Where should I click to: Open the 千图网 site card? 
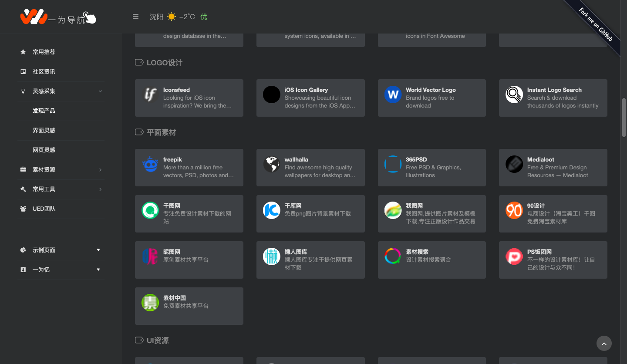(189, 213)
